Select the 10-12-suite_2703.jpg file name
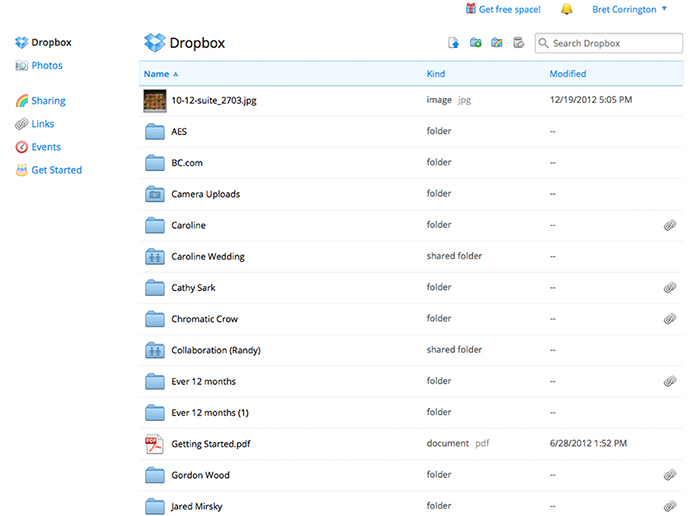This screenshot has width=700, height=516. coord(214,100)
